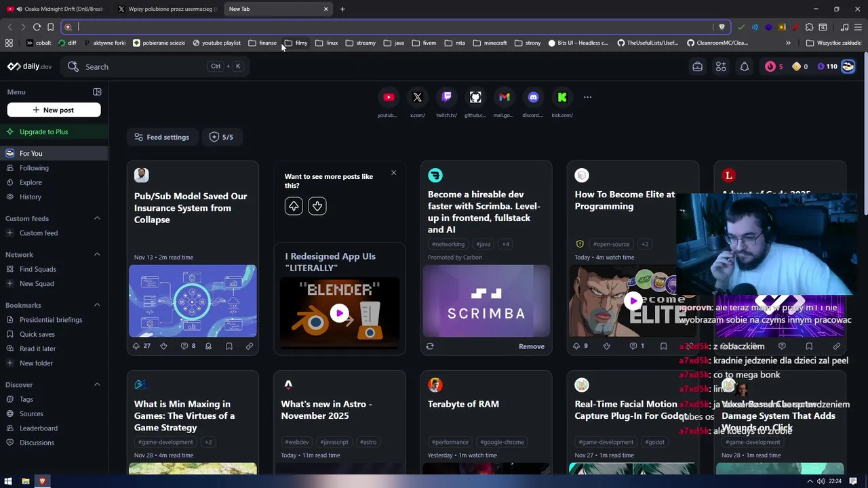Click the 5/5 shield badge button
The height and width of the screenshot is (488, 868).
click(222, 137)
